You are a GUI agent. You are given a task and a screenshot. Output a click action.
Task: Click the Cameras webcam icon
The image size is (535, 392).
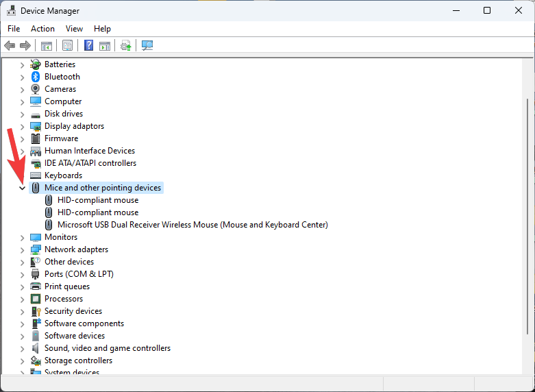(x=36, y=89)
